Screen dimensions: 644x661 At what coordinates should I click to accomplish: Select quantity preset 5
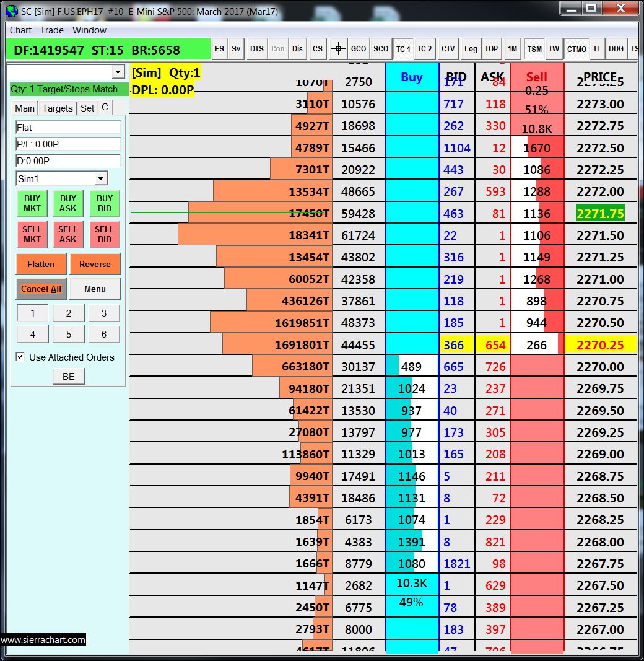69,335
